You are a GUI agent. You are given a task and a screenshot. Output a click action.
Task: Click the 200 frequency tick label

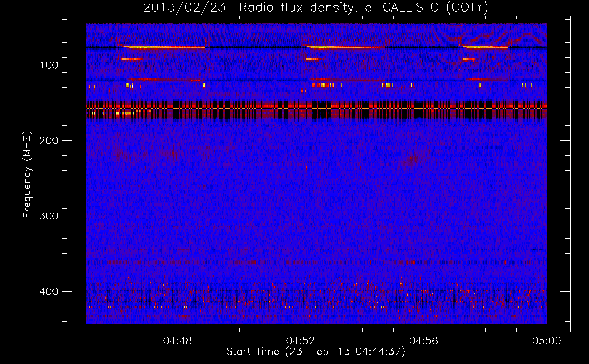(x=49, y=141)
